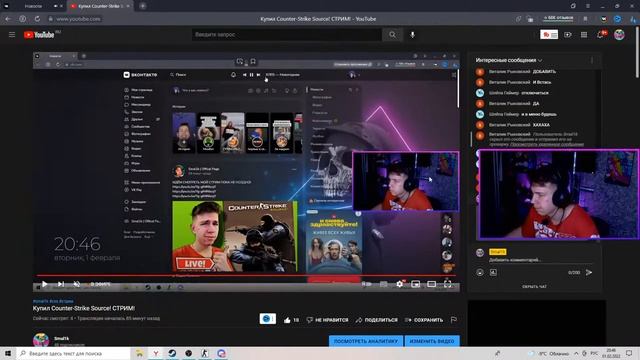Click the deleted-message review link in chat
This screenshot has width=640, height=360.
[547, 144]
